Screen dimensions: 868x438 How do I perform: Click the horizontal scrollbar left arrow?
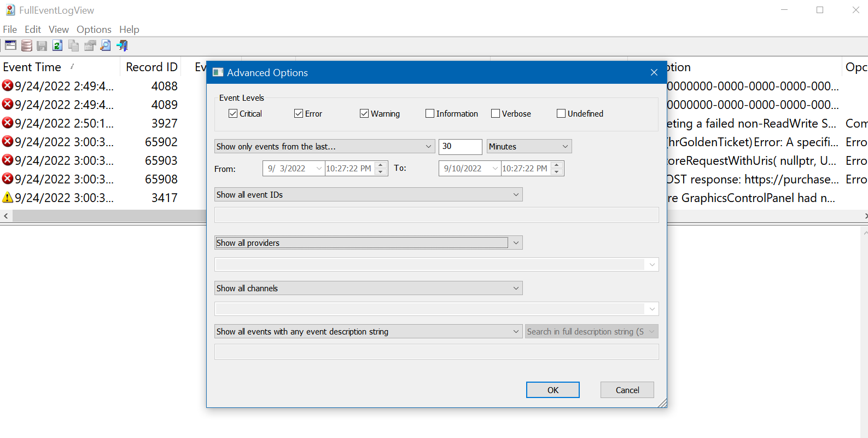(x=6, y=216)
